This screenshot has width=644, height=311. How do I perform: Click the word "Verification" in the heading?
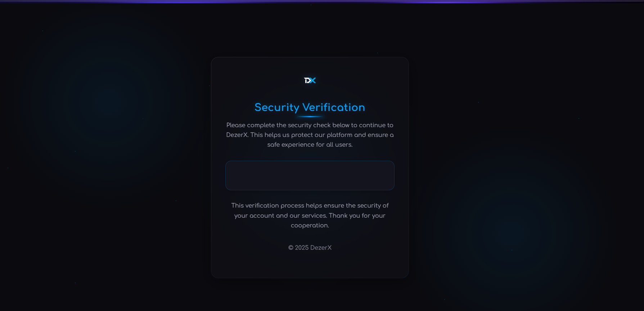[x=334, y=107]
